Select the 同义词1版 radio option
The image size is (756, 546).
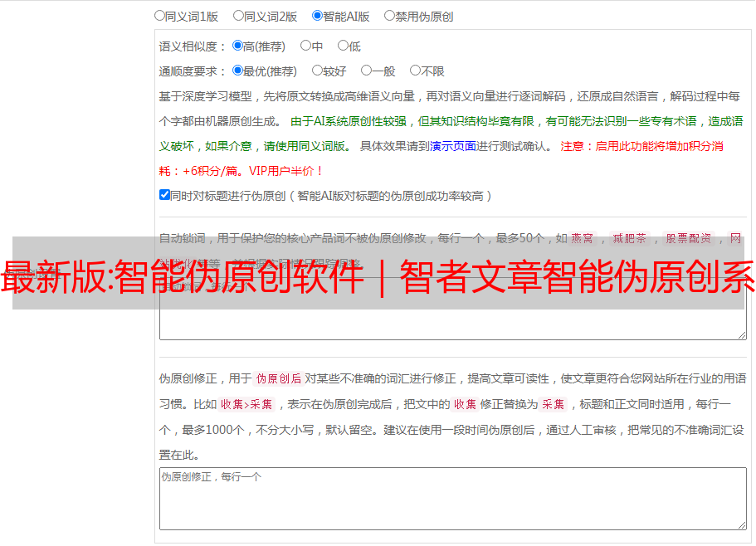click(159, 16)
